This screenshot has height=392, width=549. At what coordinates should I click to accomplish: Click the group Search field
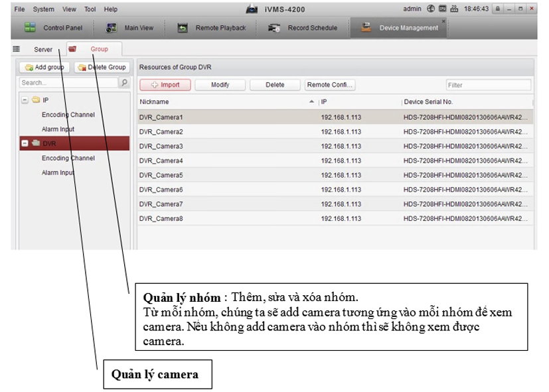(x=68, y=83)
